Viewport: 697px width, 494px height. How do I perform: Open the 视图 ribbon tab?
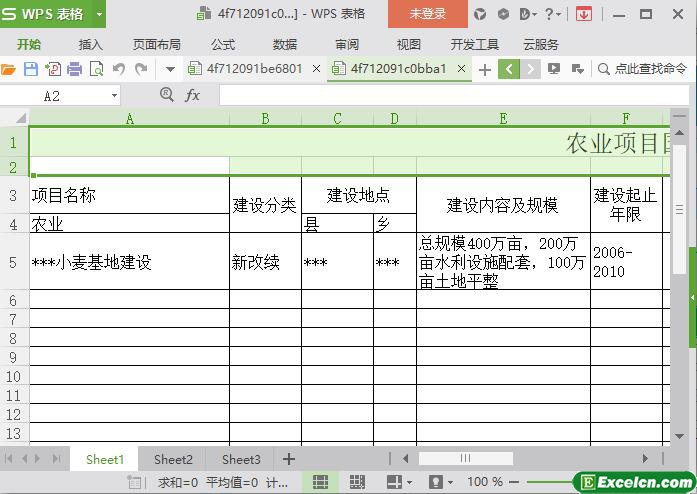409,44
